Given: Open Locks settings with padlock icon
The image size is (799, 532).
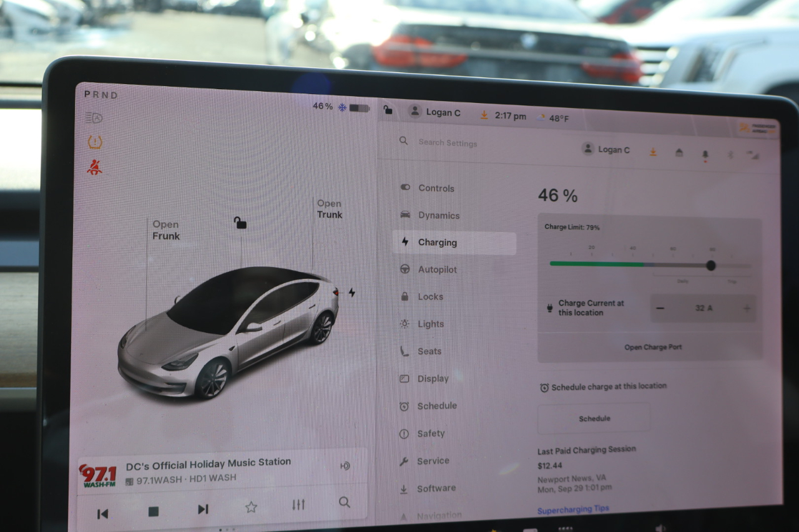Looking at the screenshot, I should [406, 296].
